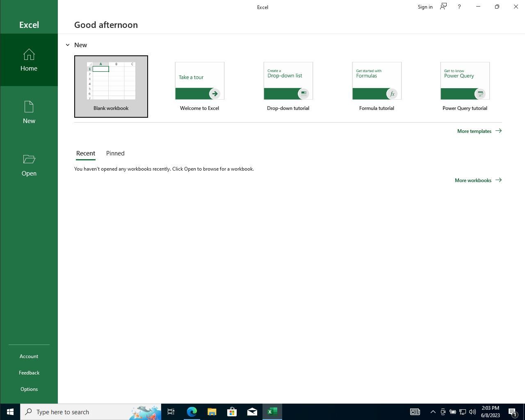Select the Recent tab
Image resolution: width=525 pixels, height=420 pixels.
[x=86, y=153]
